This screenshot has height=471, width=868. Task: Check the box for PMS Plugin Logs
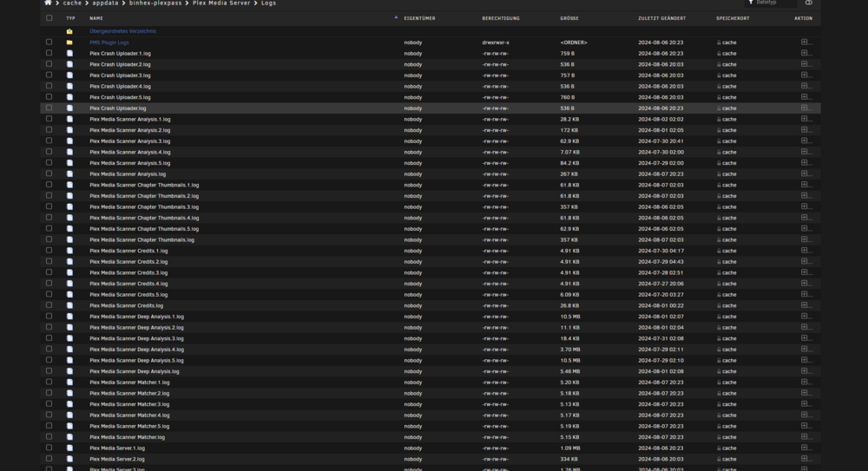(49, 42)
